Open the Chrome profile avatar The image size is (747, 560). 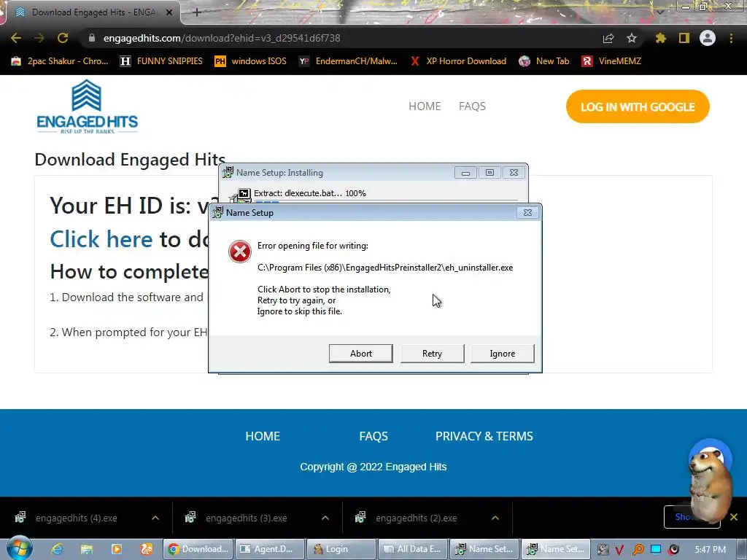(708, 38)
